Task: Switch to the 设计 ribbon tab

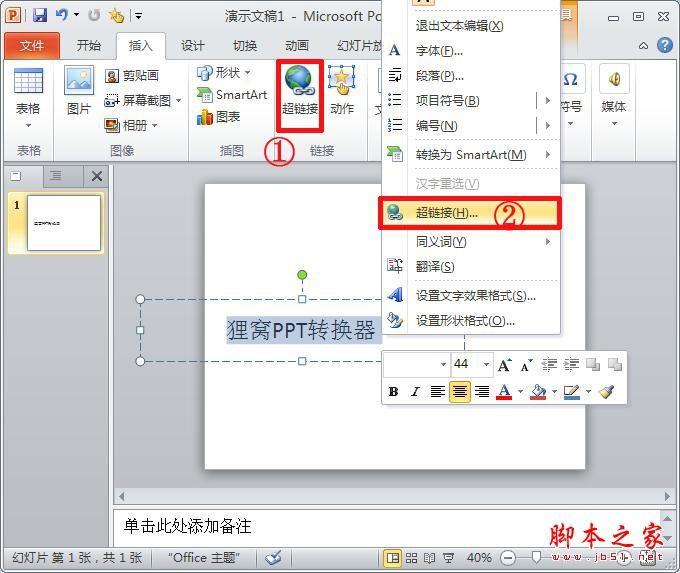Action: pyautogui.click(x=193, y=46)
